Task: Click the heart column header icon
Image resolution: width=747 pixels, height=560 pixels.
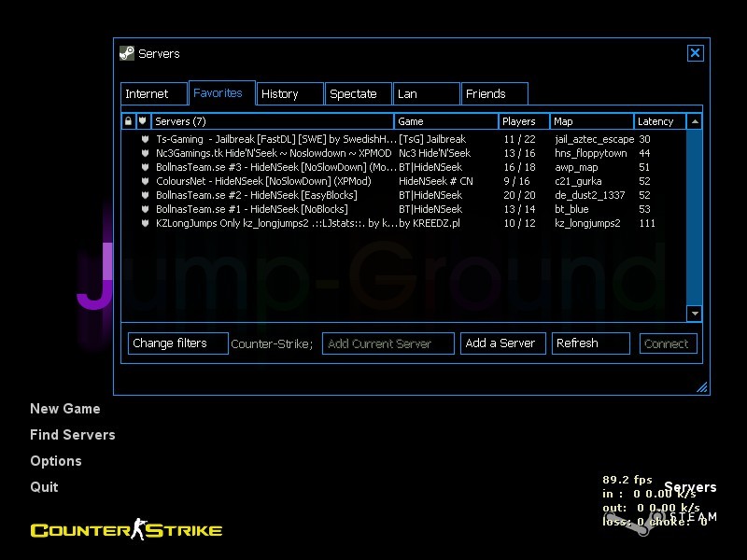Action: pos(142,120)
